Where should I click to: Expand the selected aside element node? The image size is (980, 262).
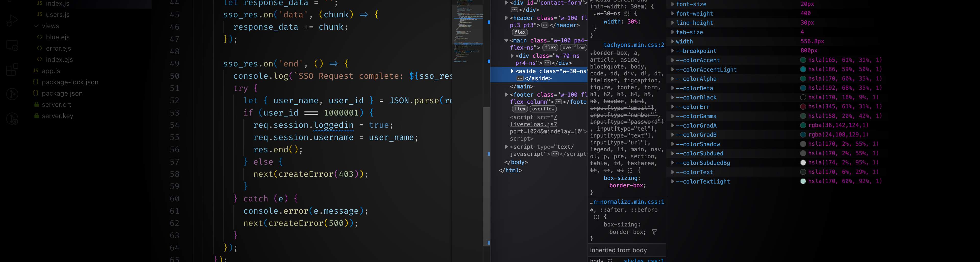pyautogui.click(x=512, y=71)
